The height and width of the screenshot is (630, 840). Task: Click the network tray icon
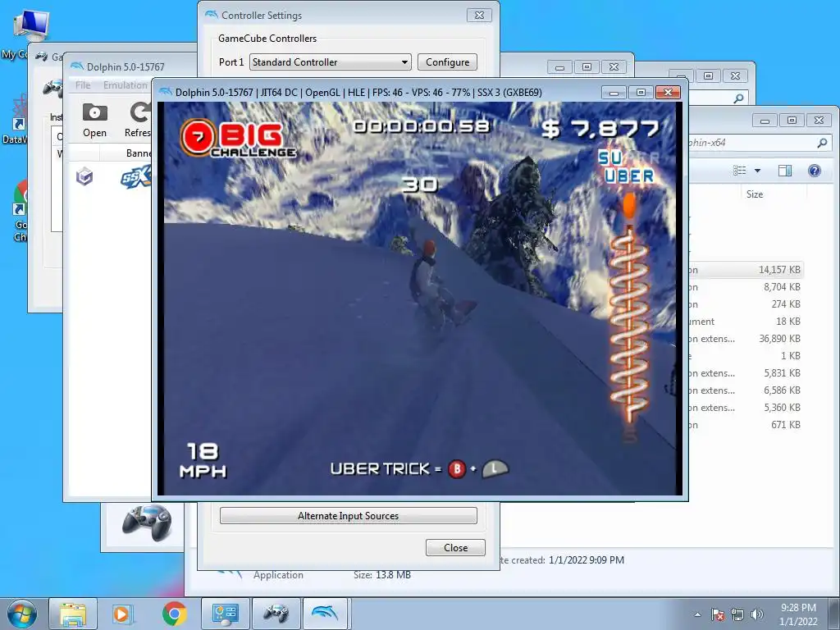pos(737,614)
